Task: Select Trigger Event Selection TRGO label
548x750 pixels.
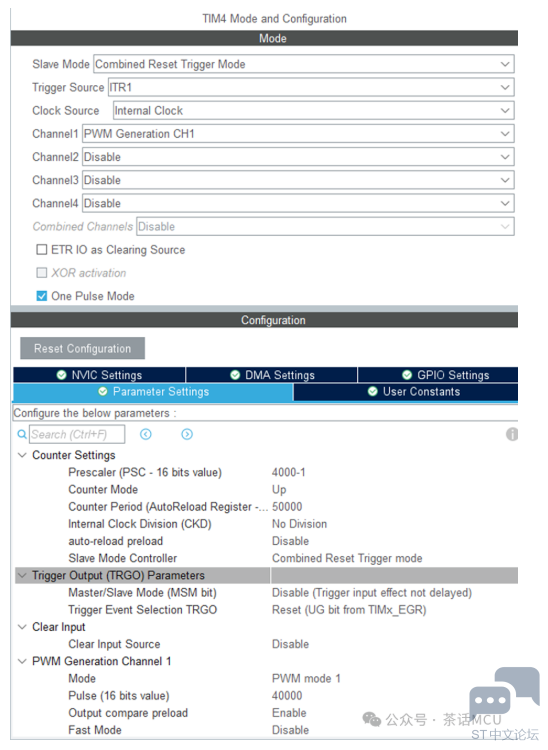Action: tap(142, 610)
